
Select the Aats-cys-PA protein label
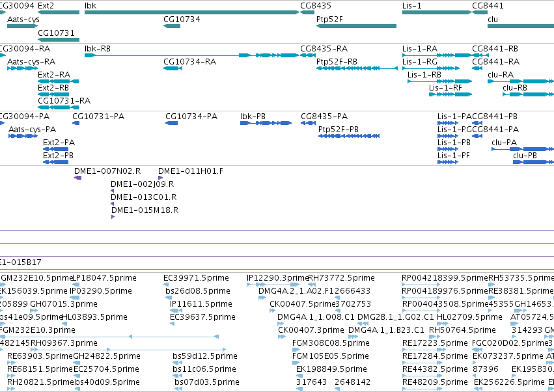(x=32, y=130)
